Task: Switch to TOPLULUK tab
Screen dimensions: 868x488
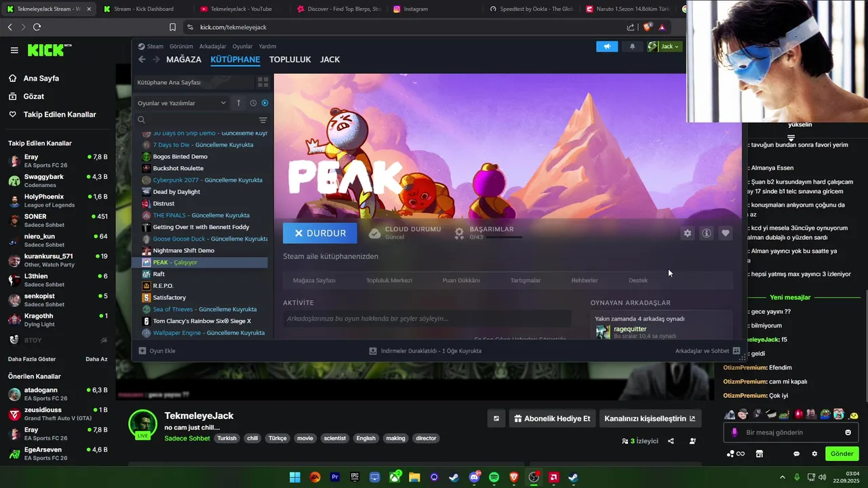Action: click(x=290, y=60)
